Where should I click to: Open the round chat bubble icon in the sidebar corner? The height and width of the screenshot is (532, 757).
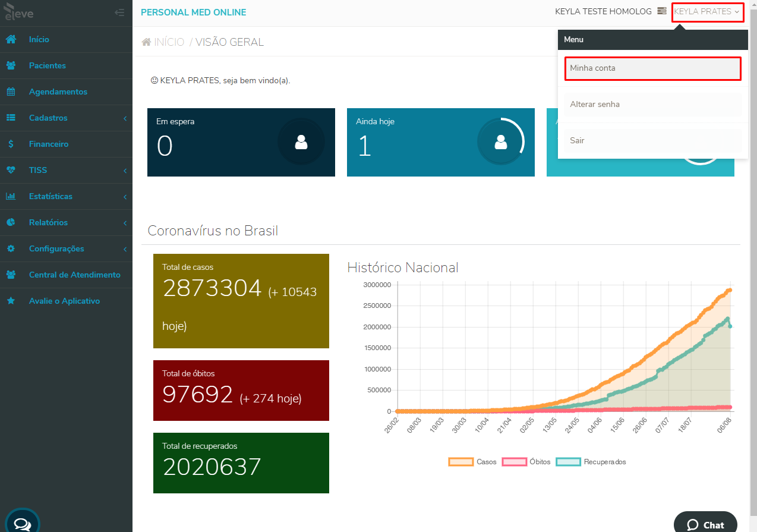[x=22, y=523]
